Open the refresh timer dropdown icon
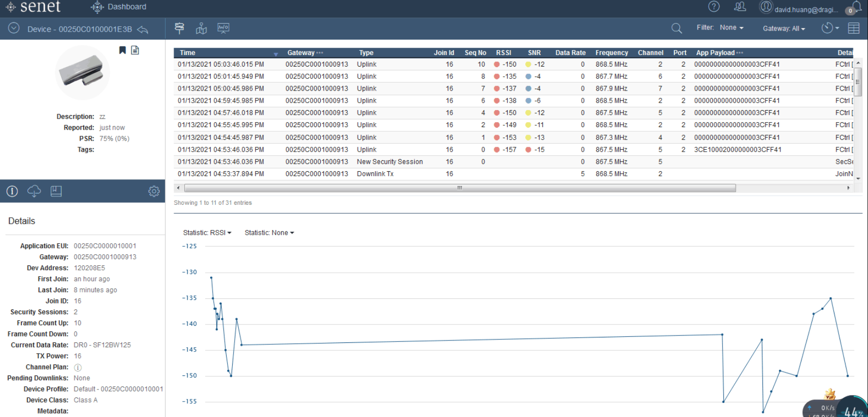 pyautogui.click(x=830, y=28)
